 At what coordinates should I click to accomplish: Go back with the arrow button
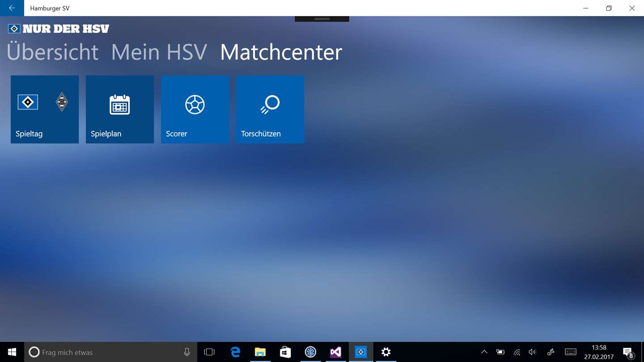(x=12, y=8)
